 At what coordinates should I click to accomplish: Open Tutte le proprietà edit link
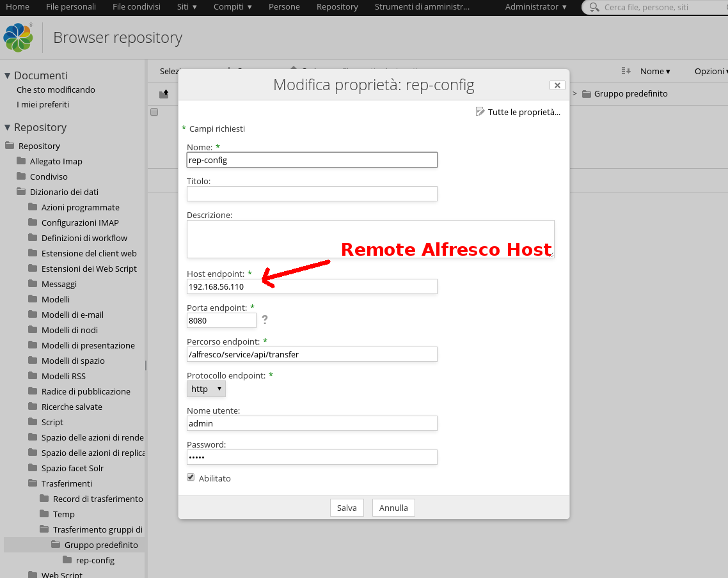(x=518, y=112)
